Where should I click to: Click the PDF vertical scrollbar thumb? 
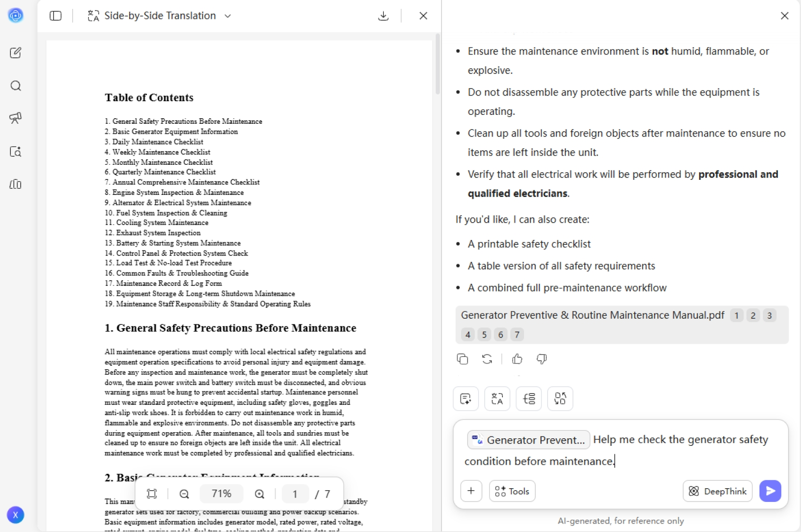(438, 64)
